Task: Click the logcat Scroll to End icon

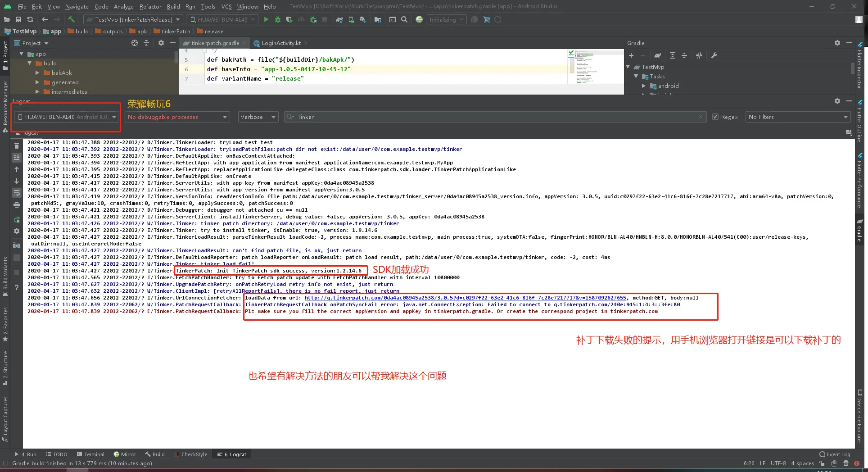Action: (17, 157)
